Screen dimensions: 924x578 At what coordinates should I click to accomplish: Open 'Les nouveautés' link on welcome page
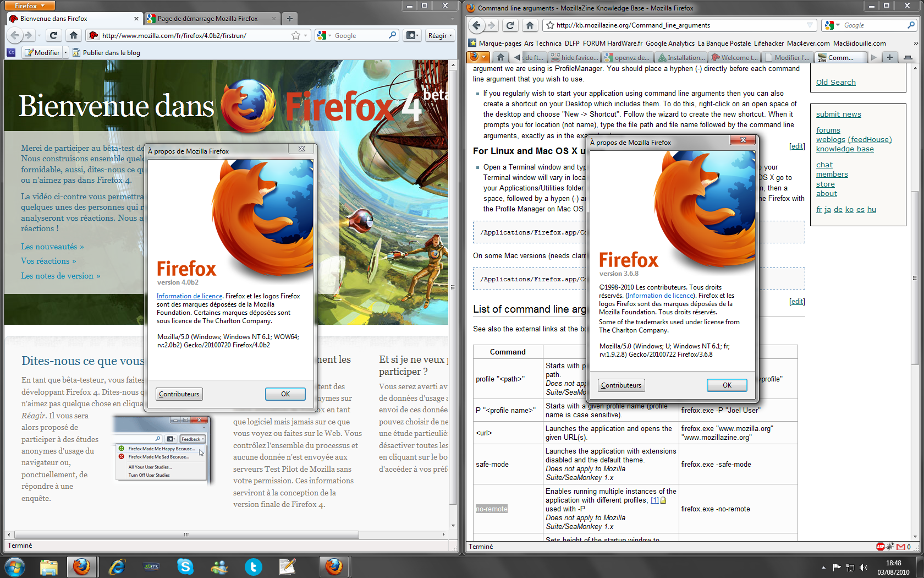[x=52, y=247]
